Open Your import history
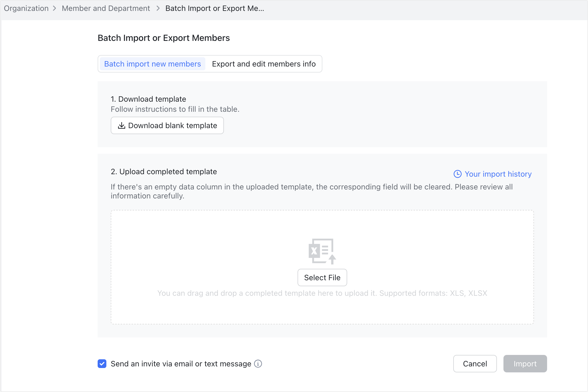Image resolution: width=588 pixels, height=392 pixels. point(498,174)
